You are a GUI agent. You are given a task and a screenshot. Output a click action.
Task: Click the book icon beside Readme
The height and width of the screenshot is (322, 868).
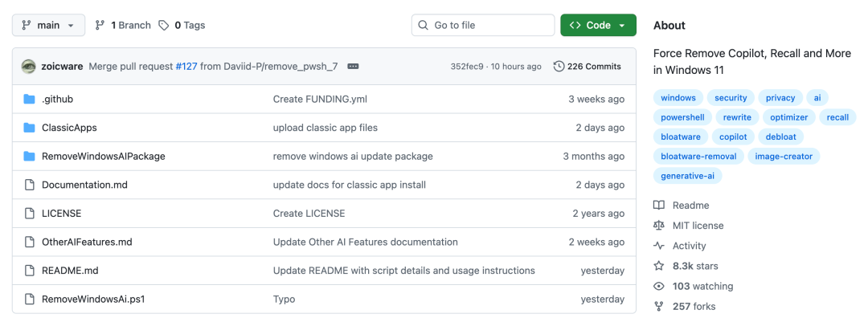pyautogui.click(x=659, y=206)
